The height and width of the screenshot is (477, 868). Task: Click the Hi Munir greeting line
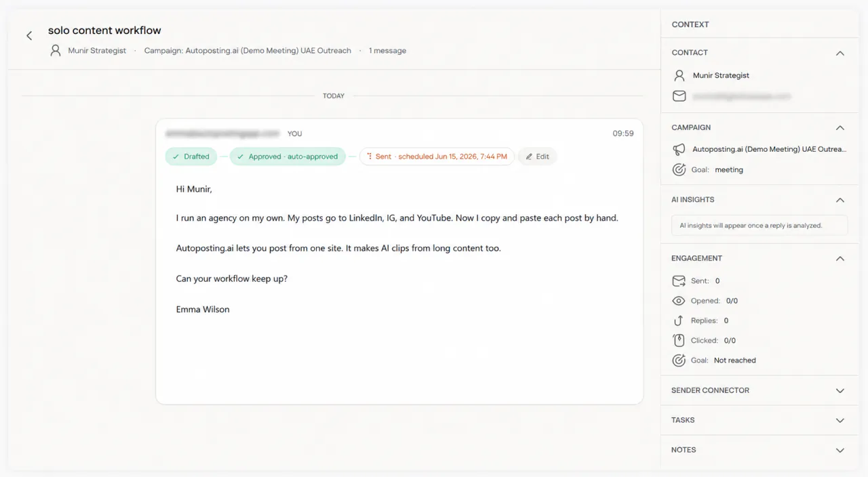coord(194,189)
